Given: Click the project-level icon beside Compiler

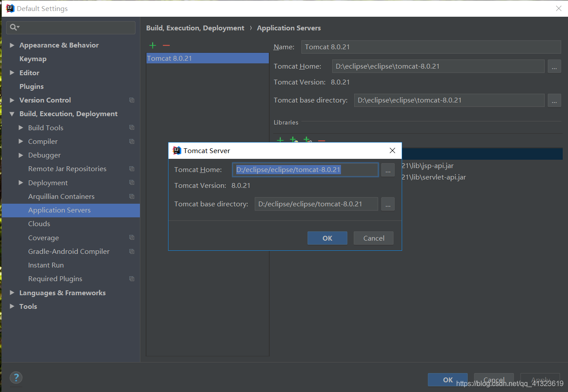Looking at the screenshot, I should pos(132,141).
